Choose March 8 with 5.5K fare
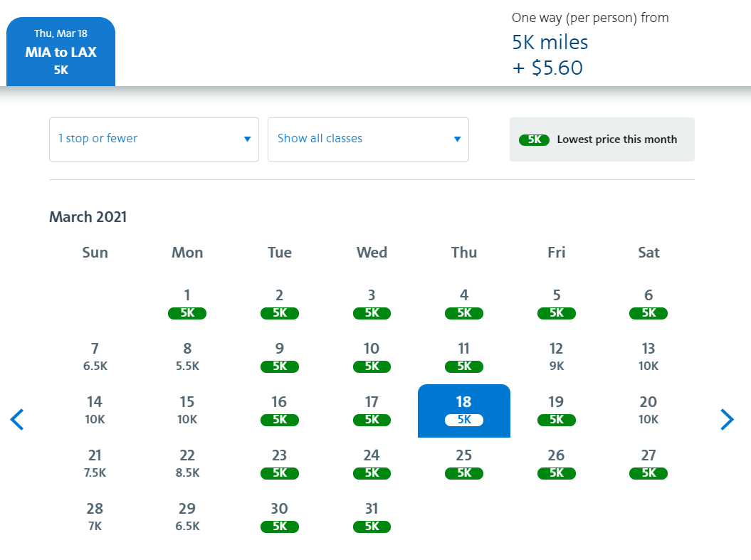The image size is (751, 560). click(187, 356)
